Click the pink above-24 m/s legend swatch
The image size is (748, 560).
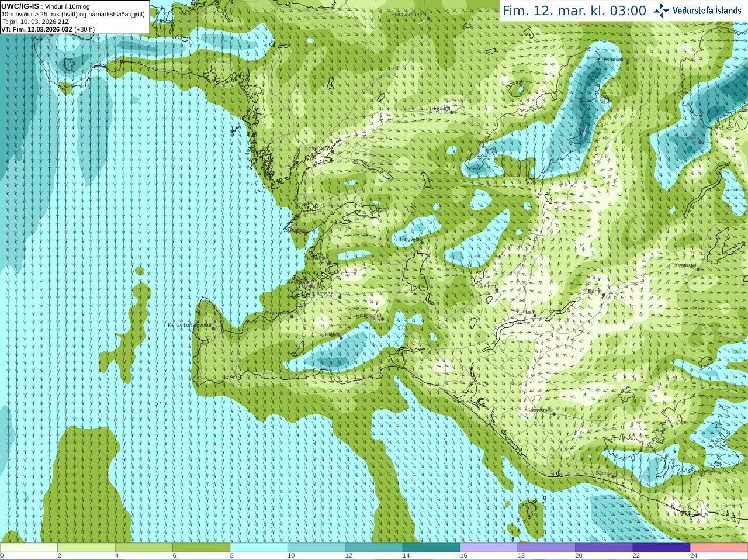[719, 548]
